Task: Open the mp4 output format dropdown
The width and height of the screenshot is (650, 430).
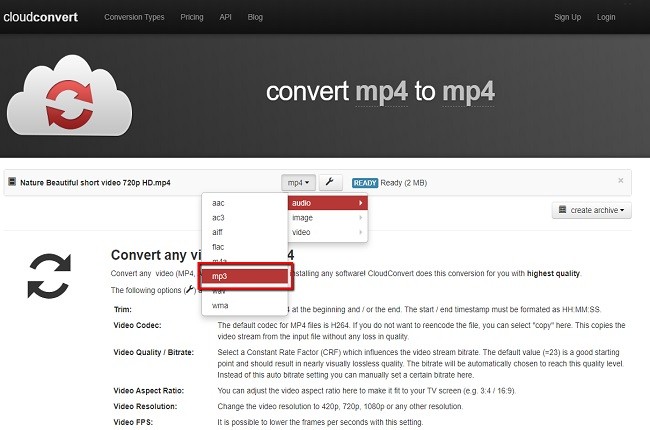Action: (298, 182)
